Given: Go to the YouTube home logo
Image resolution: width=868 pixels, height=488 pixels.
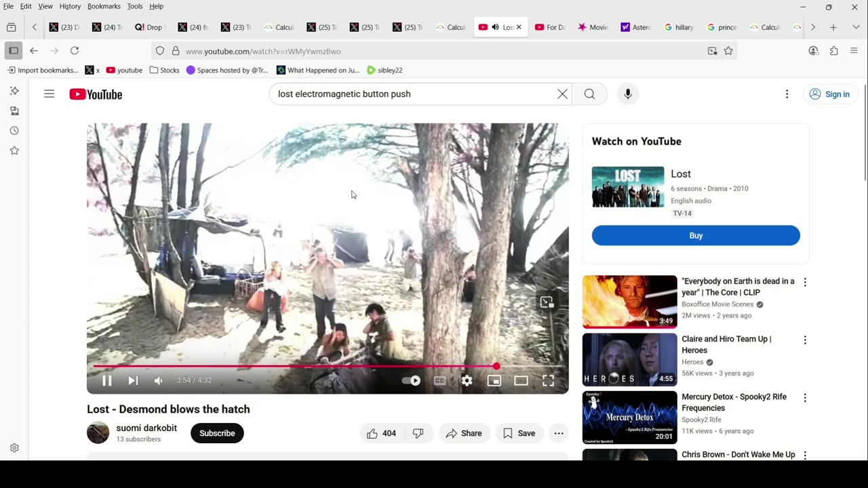Looking at the screenshot, I should click(x=96, y=94).
